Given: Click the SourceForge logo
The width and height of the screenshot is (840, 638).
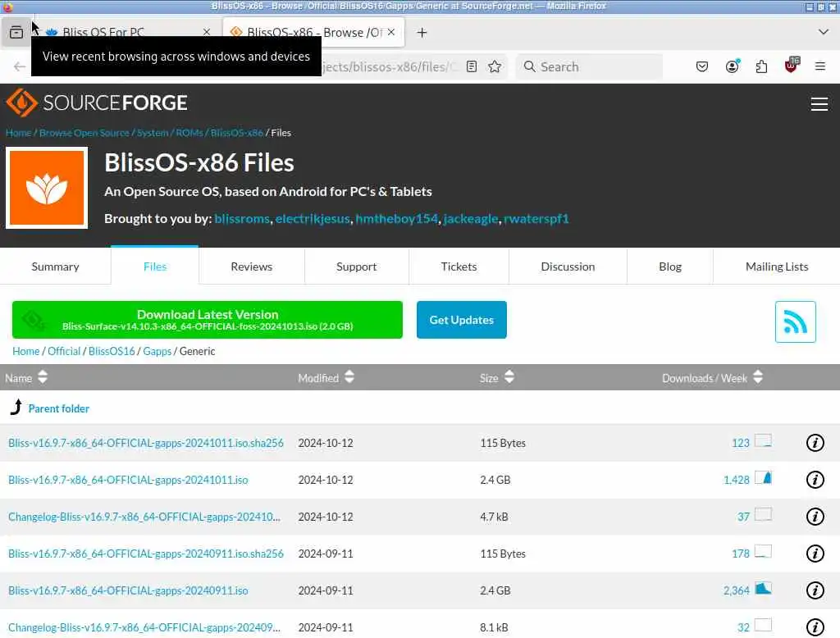Looking at the screenshot, I should click(97, 103).
